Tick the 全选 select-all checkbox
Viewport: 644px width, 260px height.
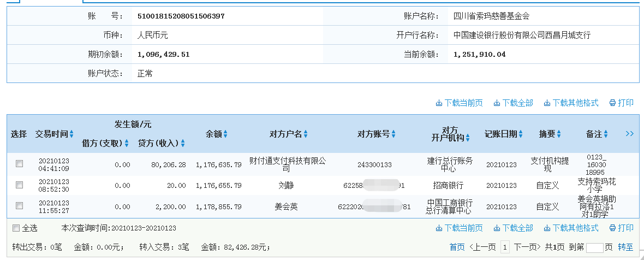pos(16,228)
